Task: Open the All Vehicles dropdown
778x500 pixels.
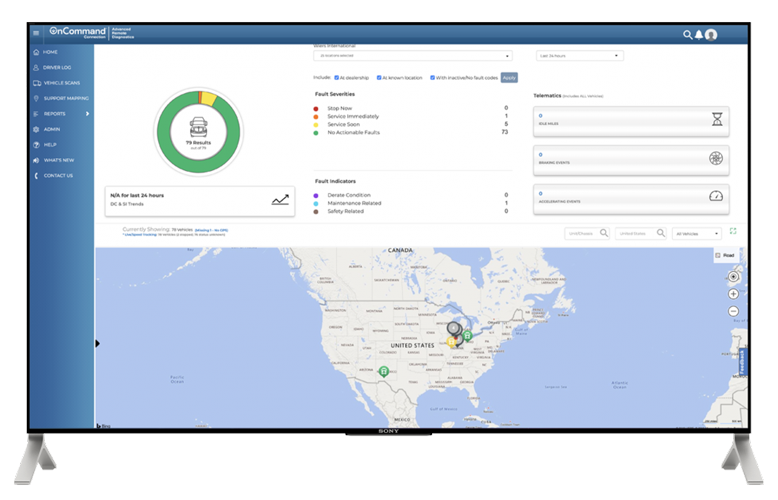Action: 697,234
